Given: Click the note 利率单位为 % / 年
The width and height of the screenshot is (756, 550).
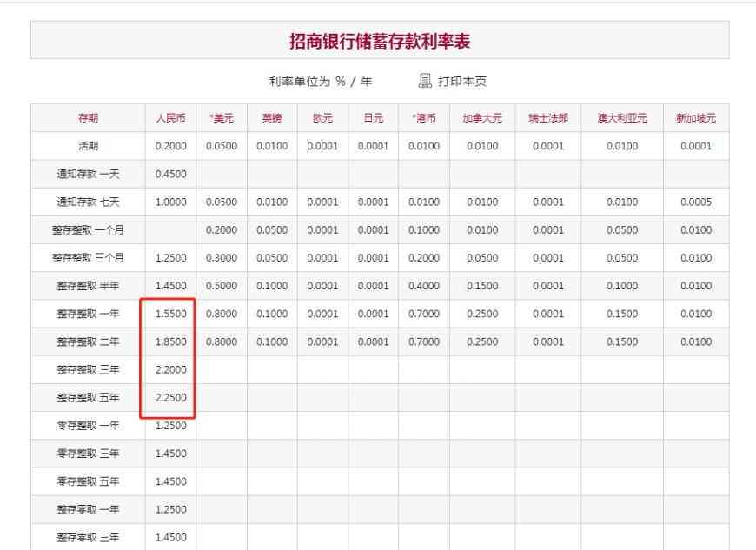Looking at the screenshot, I should (321, 82).
